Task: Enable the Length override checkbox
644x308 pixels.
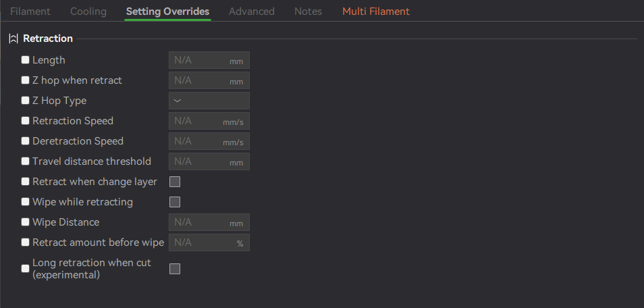Action: click(26, 60)
